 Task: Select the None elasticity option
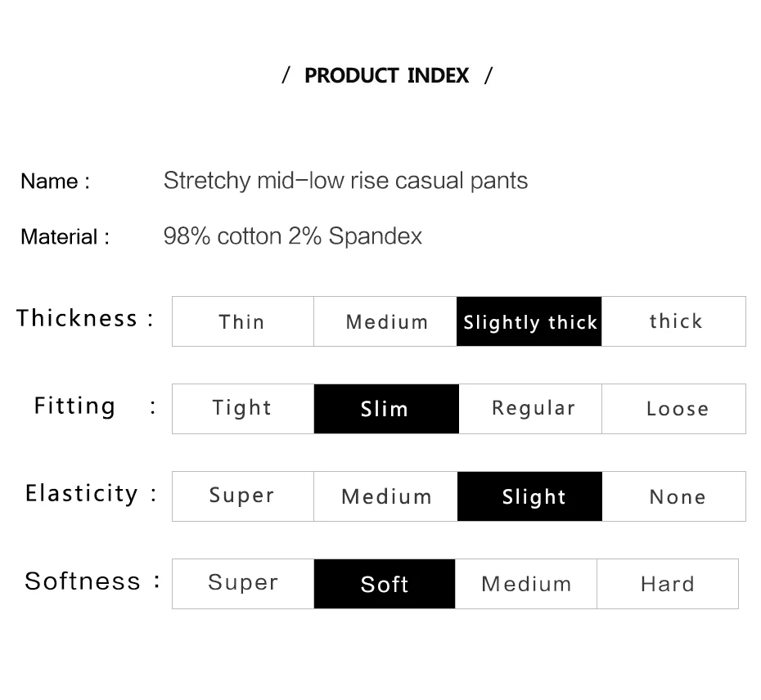[x=674, y=496]
